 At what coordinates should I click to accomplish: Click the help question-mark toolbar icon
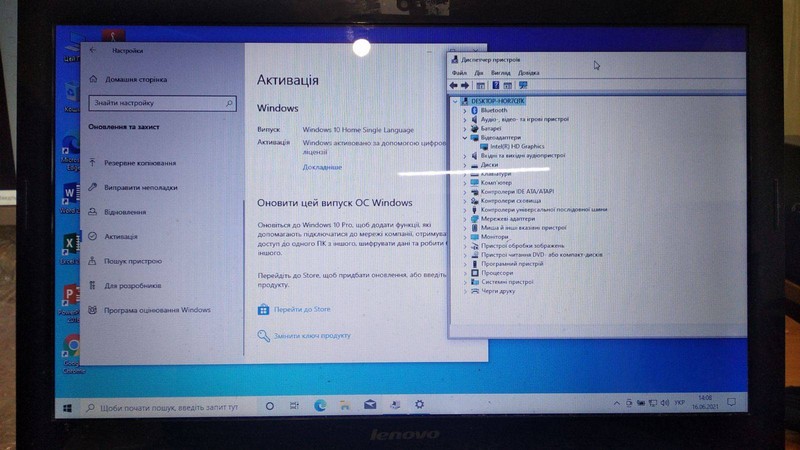click(x=495, y=85)
